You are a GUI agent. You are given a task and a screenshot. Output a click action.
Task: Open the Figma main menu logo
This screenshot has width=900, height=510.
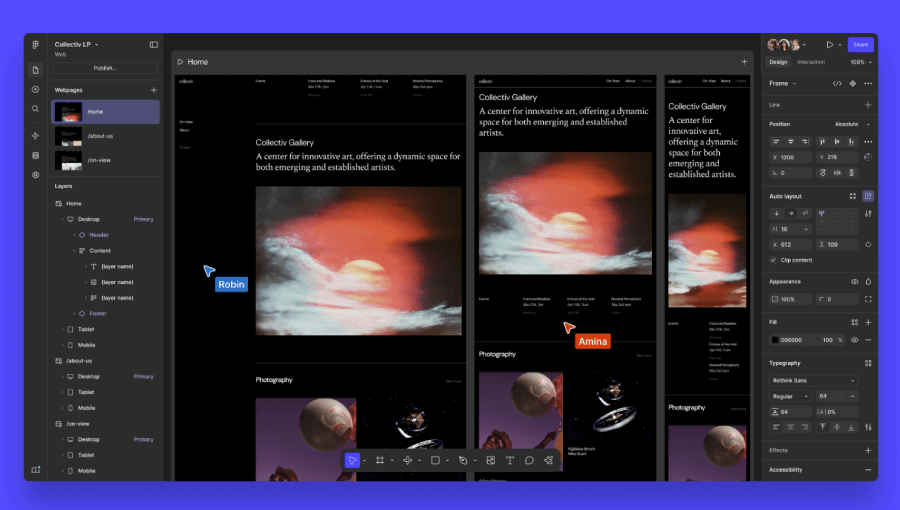point(36,45)
